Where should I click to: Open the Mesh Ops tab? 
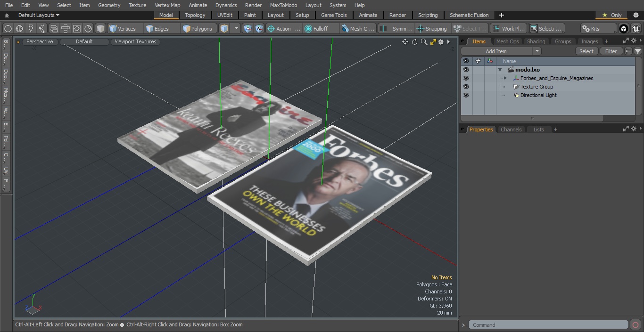[507, 41]
